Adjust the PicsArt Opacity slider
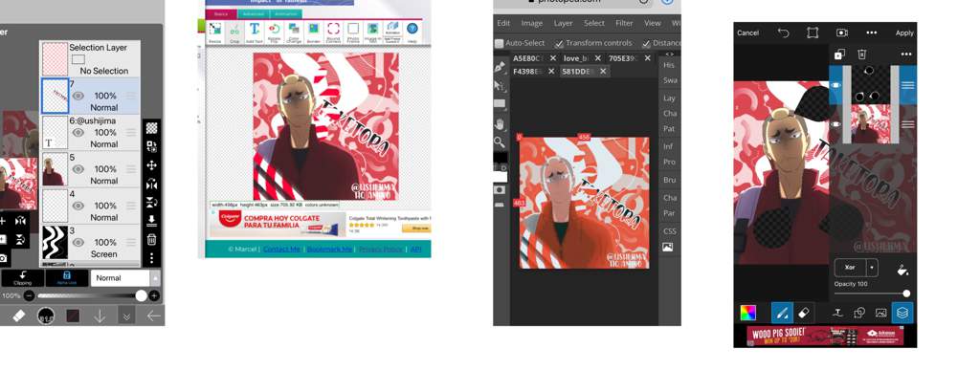Image resolution: width=980 pixels, height=370 pixels. click(872, 294)
